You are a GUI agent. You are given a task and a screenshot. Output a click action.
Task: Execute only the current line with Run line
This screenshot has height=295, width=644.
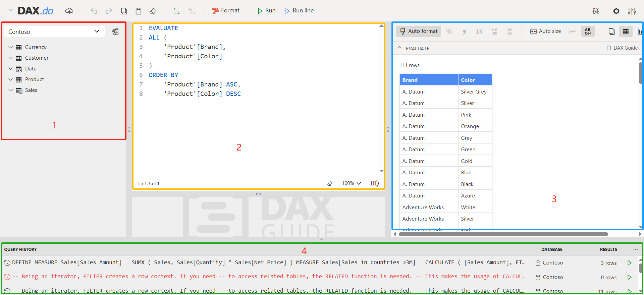coord(299,11)
